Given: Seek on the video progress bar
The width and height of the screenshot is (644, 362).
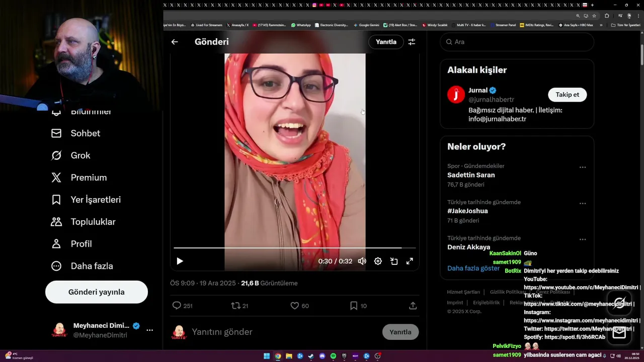Looking at the screenshot, I should coord(295,248).
